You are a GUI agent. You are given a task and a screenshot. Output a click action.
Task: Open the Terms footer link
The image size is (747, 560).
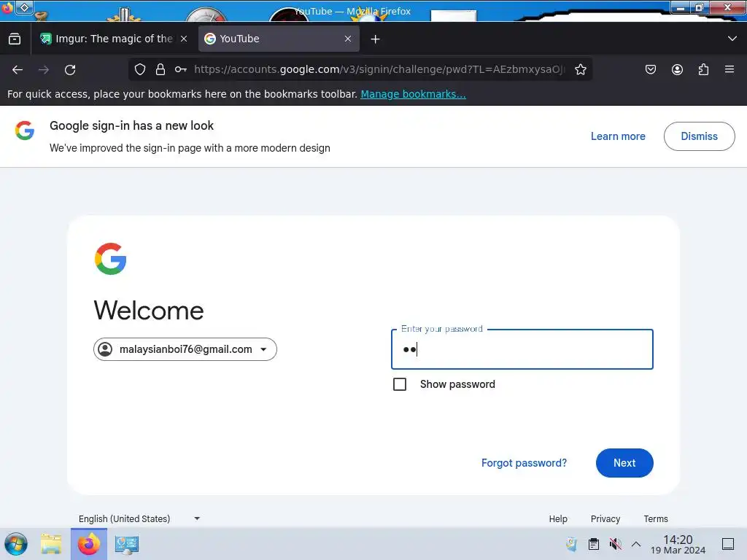tap(656, 518)
